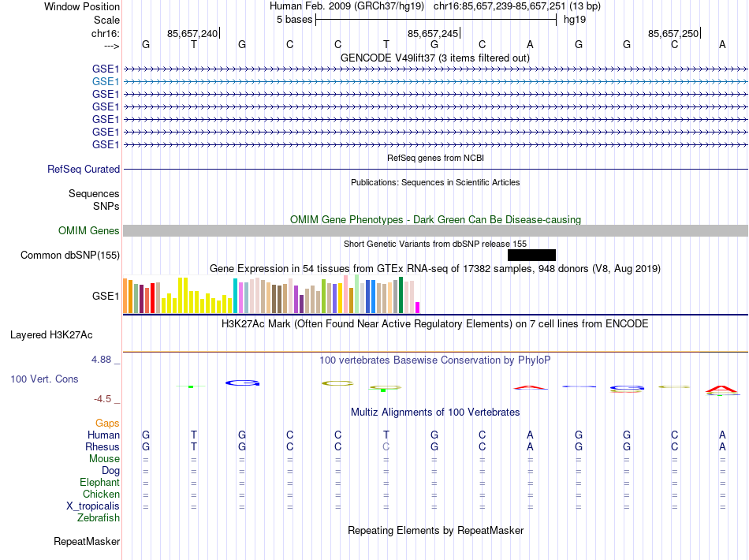Click the 85,657,250 ruler position
This screenshot has height=560, width=749.
673,33
